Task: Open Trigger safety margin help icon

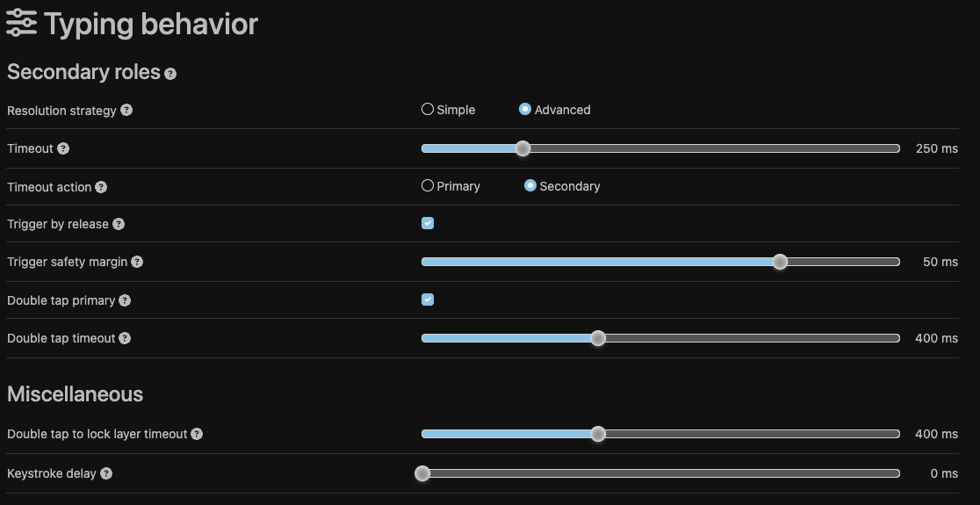Action: [137, 262]
